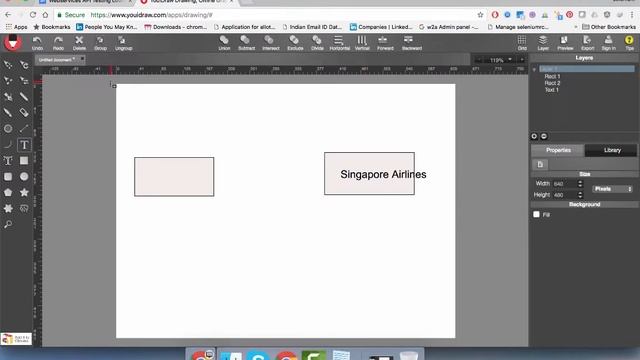640x360 pixels.
Task: Select Text 1 in Layers panel
Action: (x=551, y=90)
